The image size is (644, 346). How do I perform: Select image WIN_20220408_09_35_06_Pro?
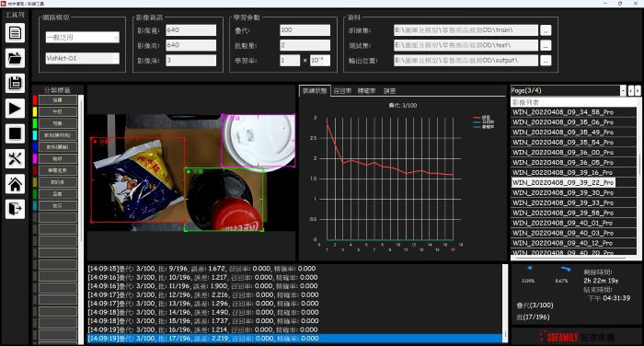coord(563,122)
